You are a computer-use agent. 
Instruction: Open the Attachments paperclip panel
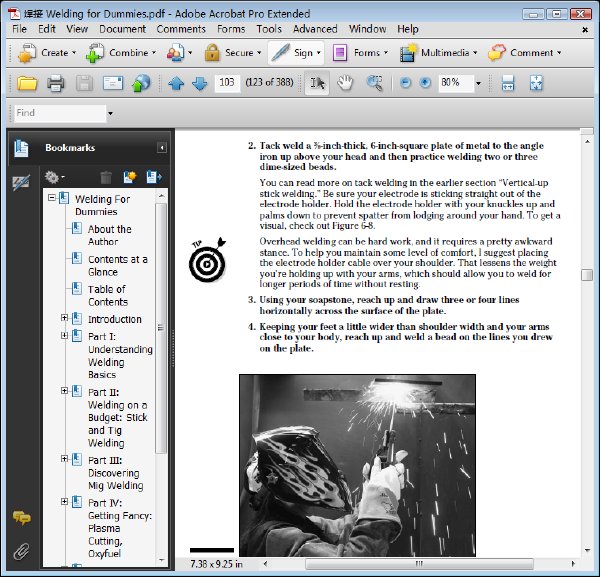point(21,551)
